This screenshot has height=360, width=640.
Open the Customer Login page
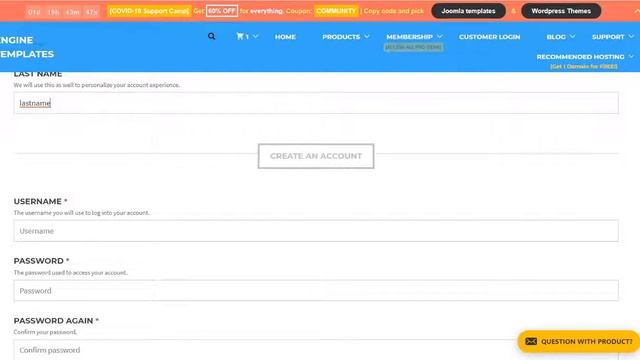[x=489, y=37]
